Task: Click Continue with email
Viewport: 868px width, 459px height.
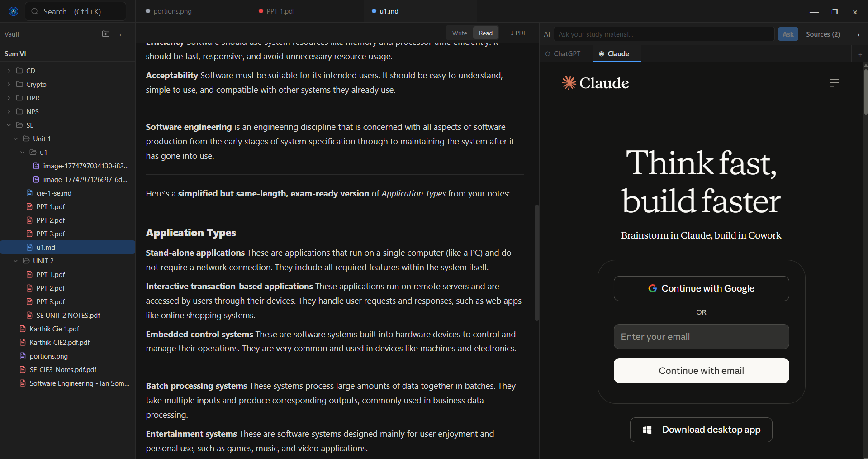Action: (x=701, y=371)
